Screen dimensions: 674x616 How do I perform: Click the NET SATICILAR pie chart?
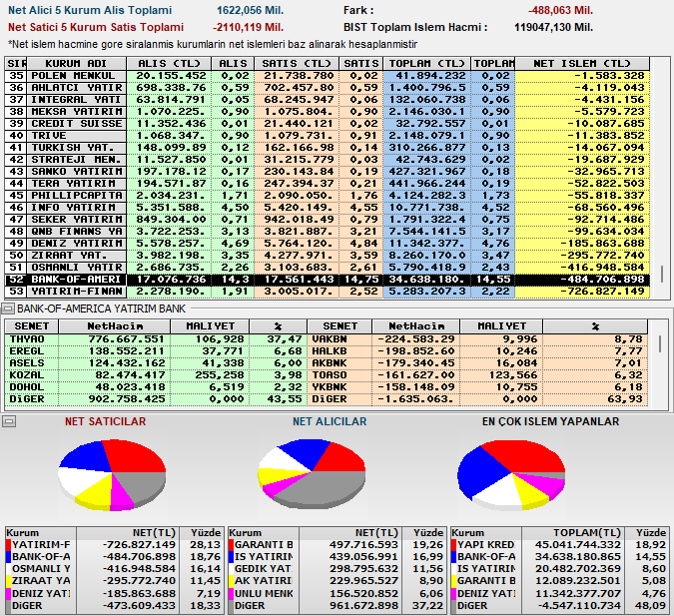click(x=112, y=474)
